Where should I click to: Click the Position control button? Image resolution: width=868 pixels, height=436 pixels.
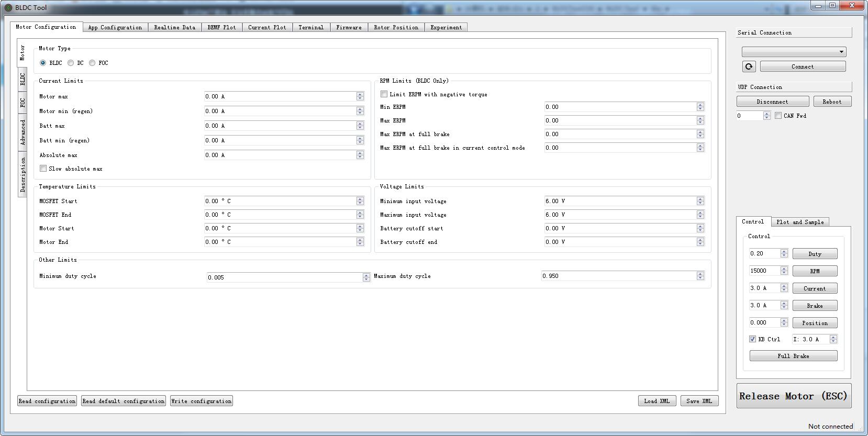pos(815,323)
